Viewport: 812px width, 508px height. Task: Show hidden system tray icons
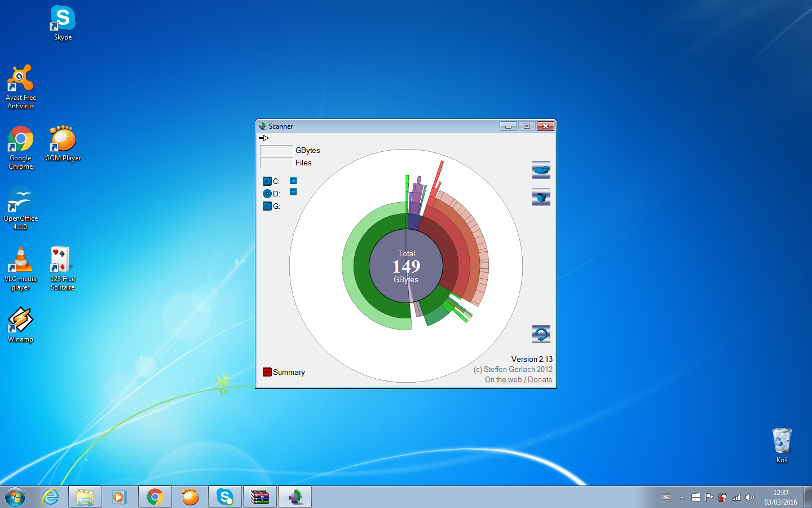tap(682, 497)
